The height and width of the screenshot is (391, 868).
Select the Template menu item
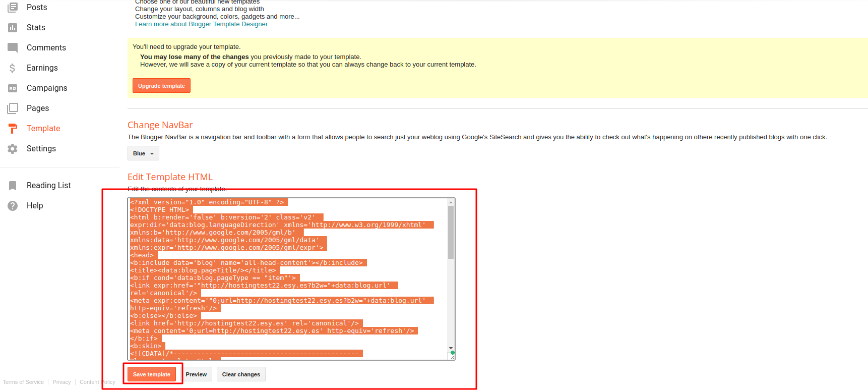pyautogui.click(x=43, y=129)
